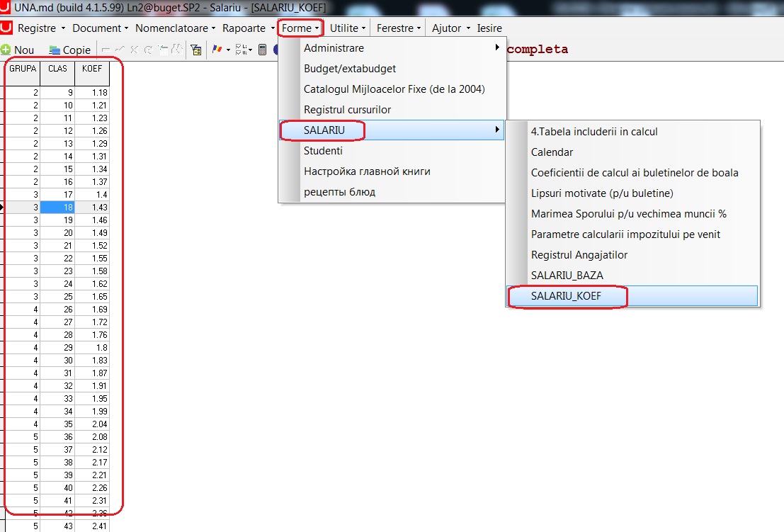Click the Copie button label
The width and height of the screenshot is (784, 532).
point(76,50)
